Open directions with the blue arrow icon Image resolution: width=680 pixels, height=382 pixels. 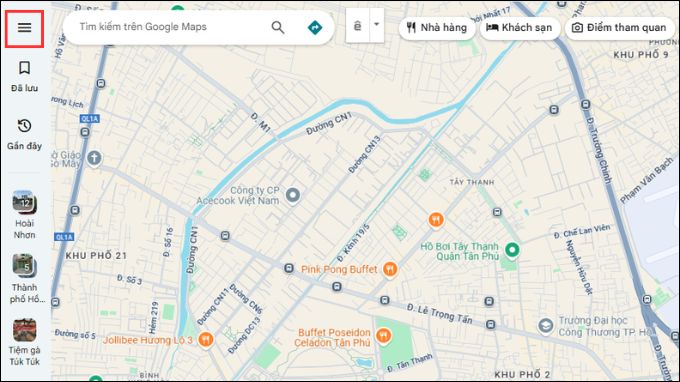[315, 27]
